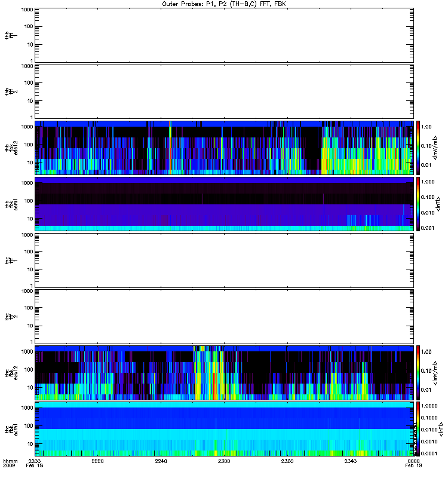This screenshot has height=478, width=448.
Task: Click inside the empty thc fff 2 plot
Action: click(225, 317)
